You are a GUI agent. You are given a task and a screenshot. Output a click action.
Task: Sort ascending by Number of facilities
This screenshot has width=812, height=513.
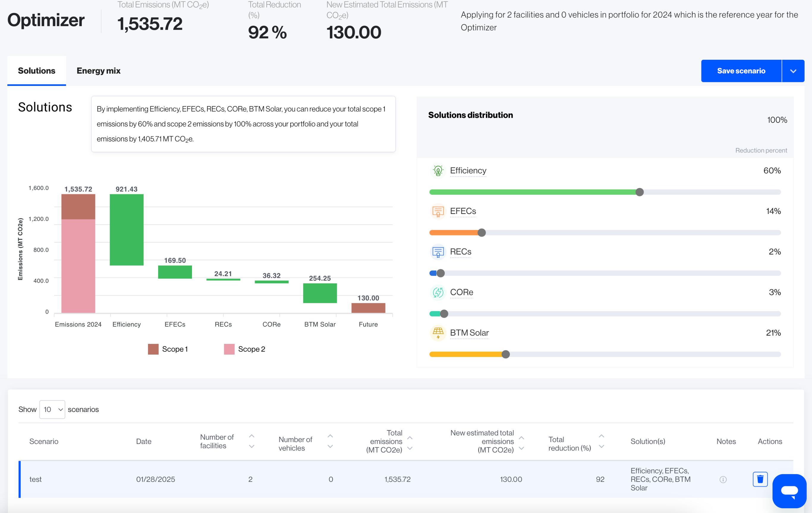pos(251,436)
